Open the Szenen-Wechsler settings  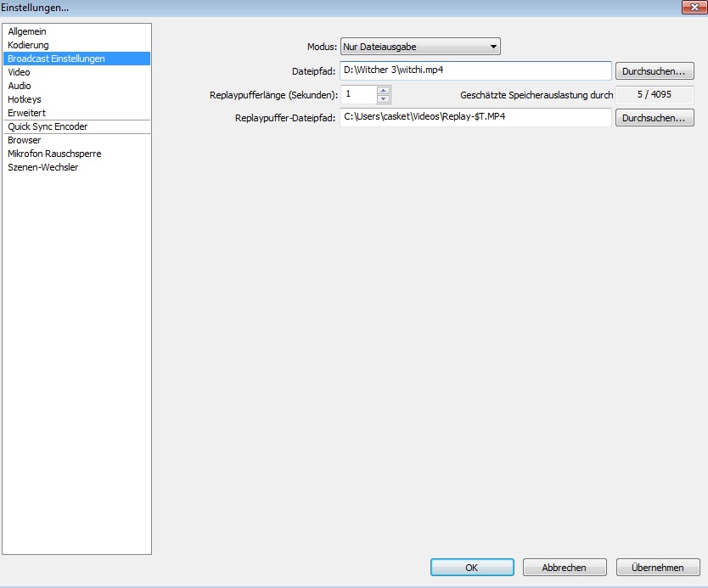[x=42, y=167]
